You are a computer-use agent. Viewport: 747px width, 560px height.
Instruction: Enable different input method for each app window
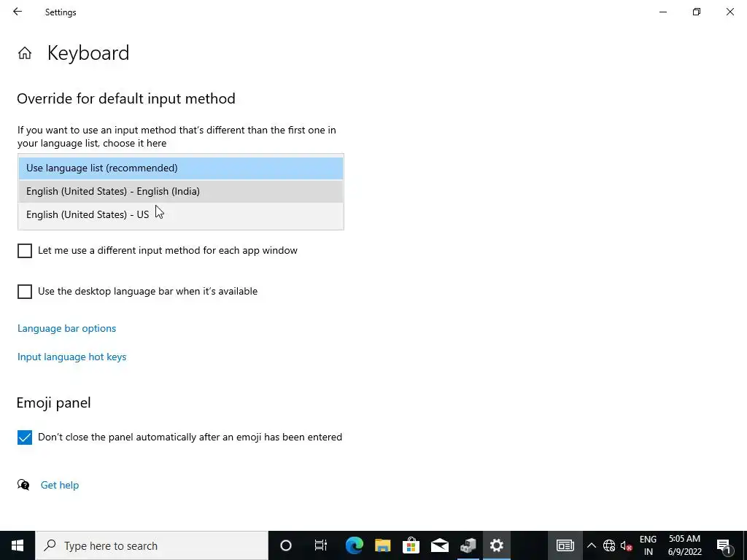pyautogui.click(x=25, y=251)
